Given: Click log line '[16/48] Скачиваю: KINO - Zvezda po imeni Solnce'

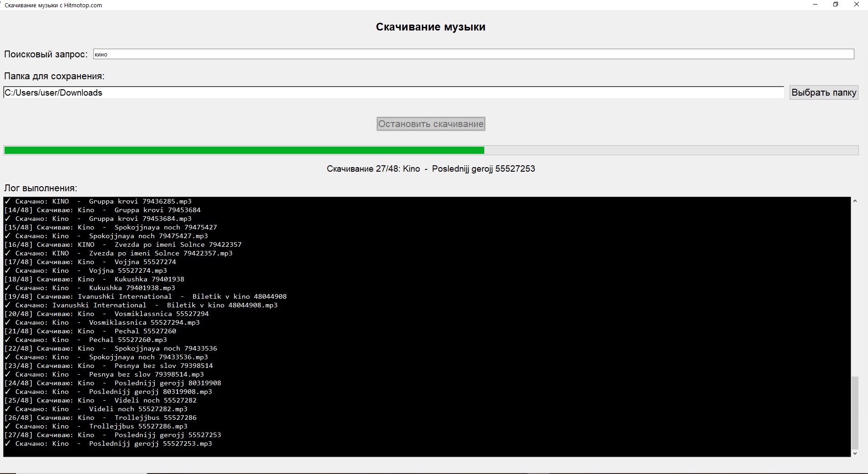Looking at the screenshot, I should (x=123, y=245).
